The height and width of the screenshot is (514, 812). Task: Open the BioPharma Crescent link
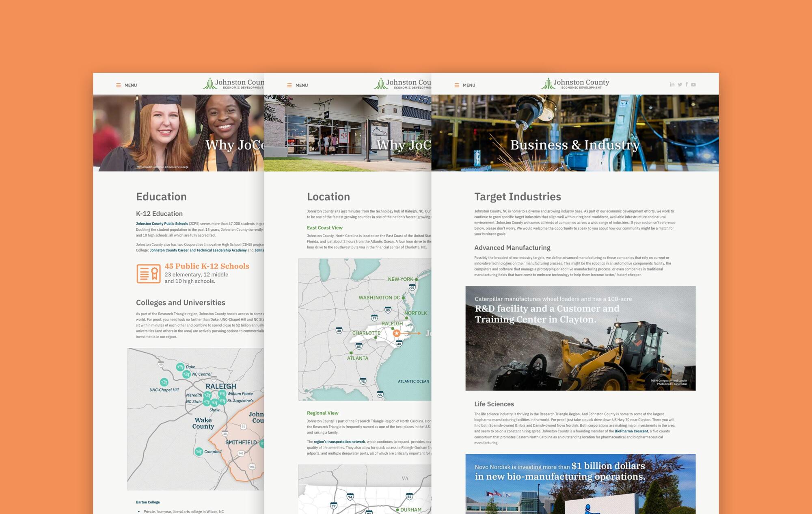click(631, 431)
